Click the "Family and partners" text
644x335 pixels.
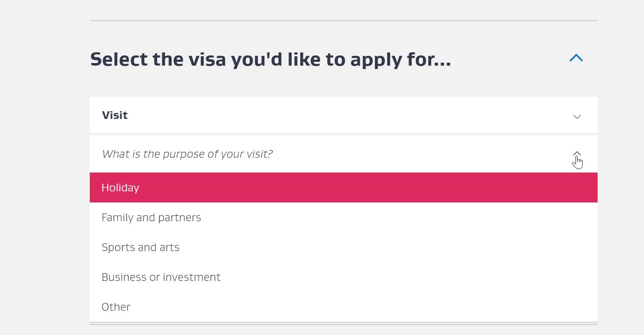click(x=151, y=217)
